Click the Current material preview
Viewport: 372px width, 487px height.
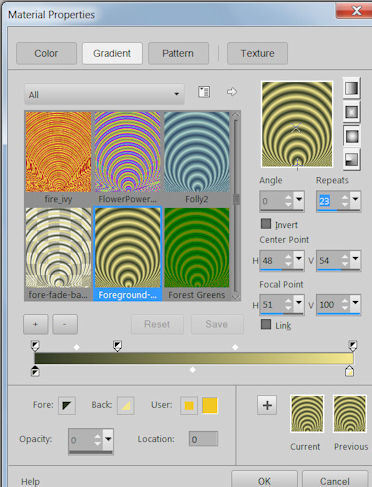pos(307,414)
